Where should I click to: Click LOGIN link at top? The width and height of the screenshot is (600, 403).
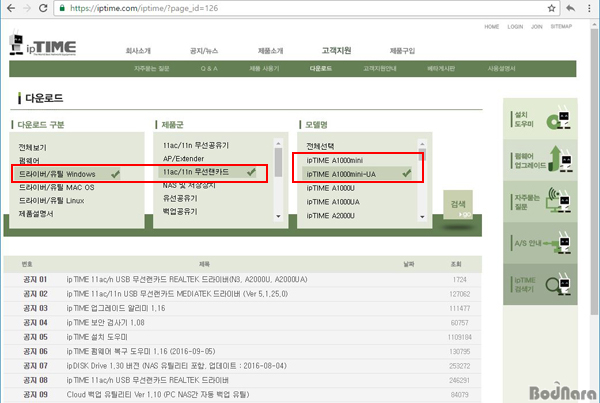coord(515,26)
